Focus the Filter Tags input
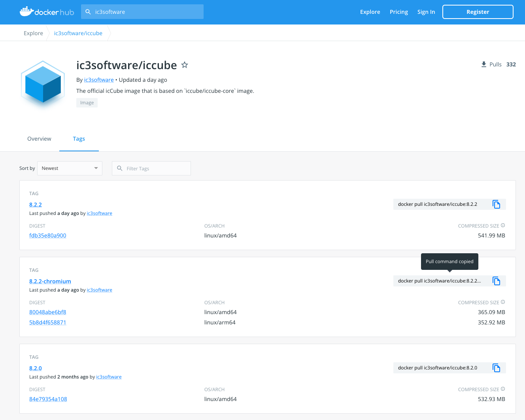525x420 pixels. 151,168
